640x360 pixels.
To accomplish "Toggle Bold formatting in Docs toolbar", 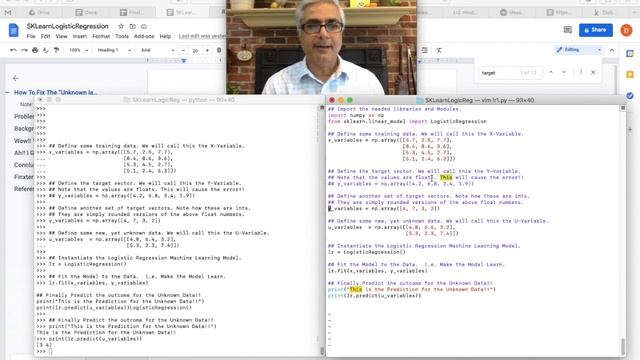I will pos(219,50).
